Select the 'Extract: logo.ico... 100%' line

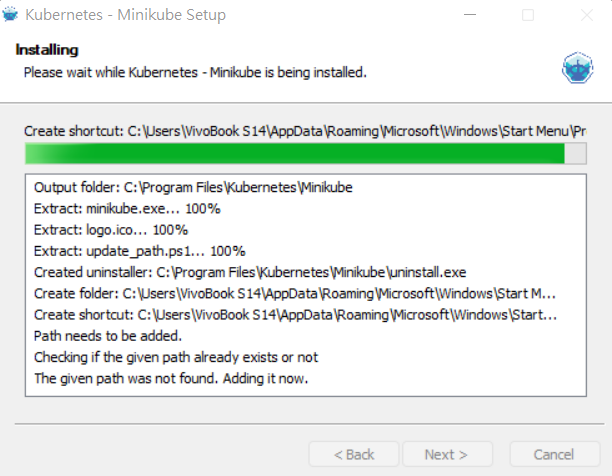pyautogui.click(x=110, y=229)
